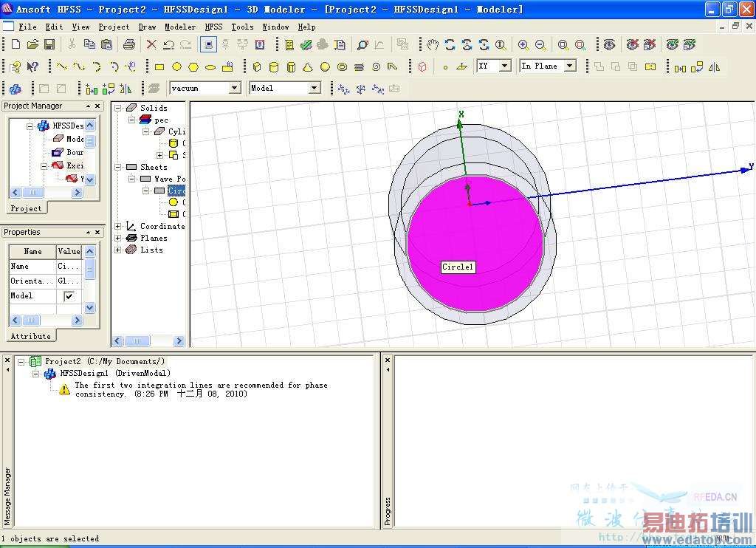Image resolution: width=756 pixels, height=548 pixels.
Task: Click the Validate checkmark icon
Action: (x=306, y=44)
